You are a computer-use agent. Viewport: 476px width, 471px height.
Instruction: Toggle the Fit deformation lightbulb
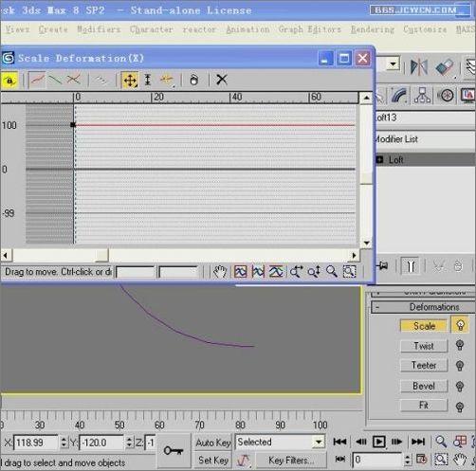[460, 407]
